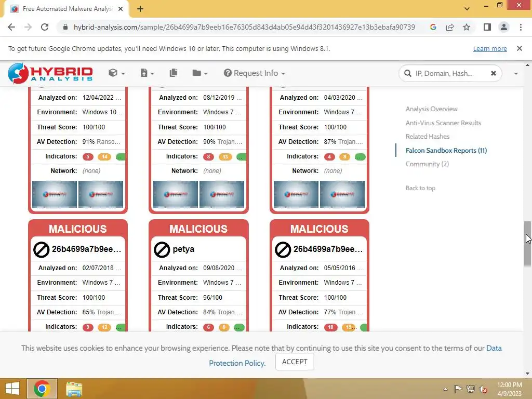Click orange indicator badge 12 on 02/07/2018 card
The height and width of the screenshot is (399, 532).
coord(104,327)
